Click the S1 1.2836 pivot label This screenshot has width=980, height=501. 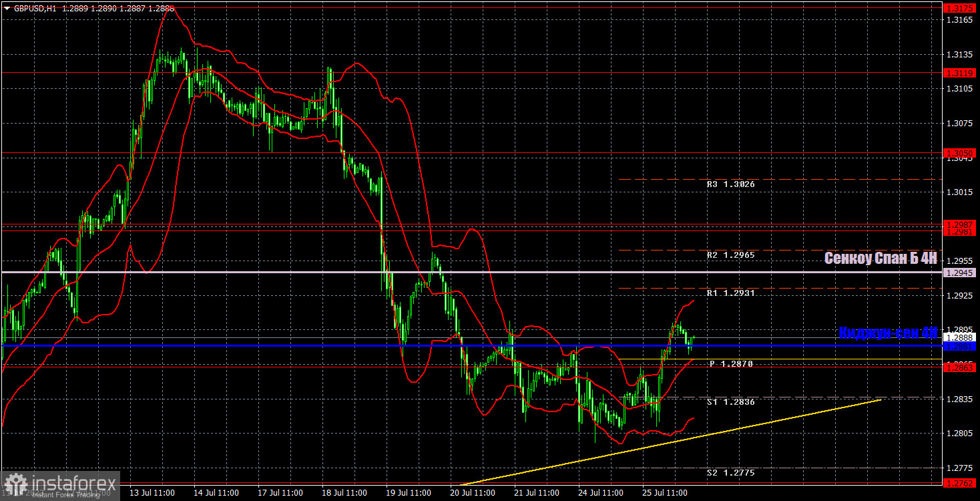[731, 402]
